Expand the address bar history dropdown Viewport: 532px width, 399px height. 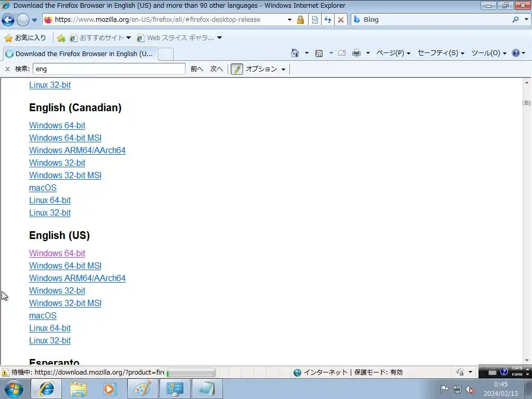(289, 20)
